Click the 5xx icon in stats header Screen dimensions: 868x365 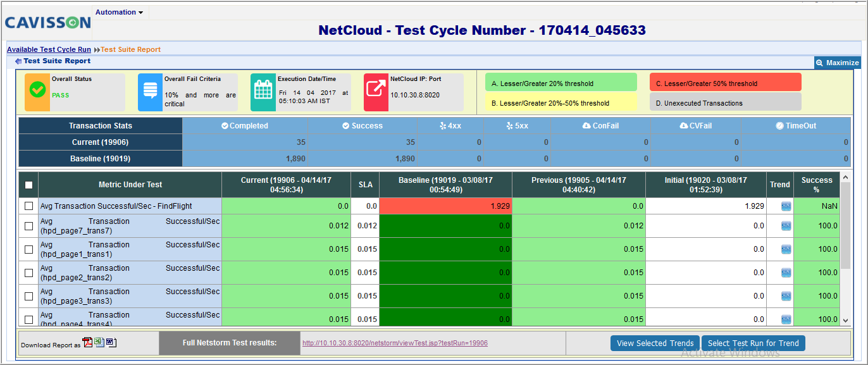pos(509,126)
